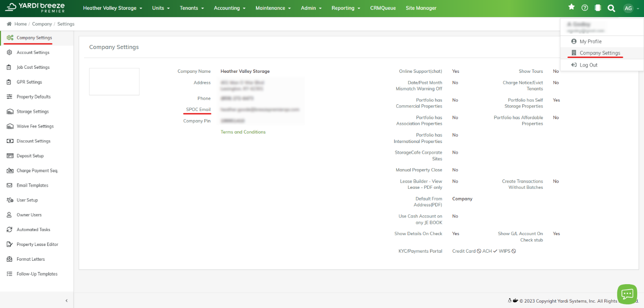Click the Deposit Setup sidebar icon
The image size is (644, 308).
9,156
